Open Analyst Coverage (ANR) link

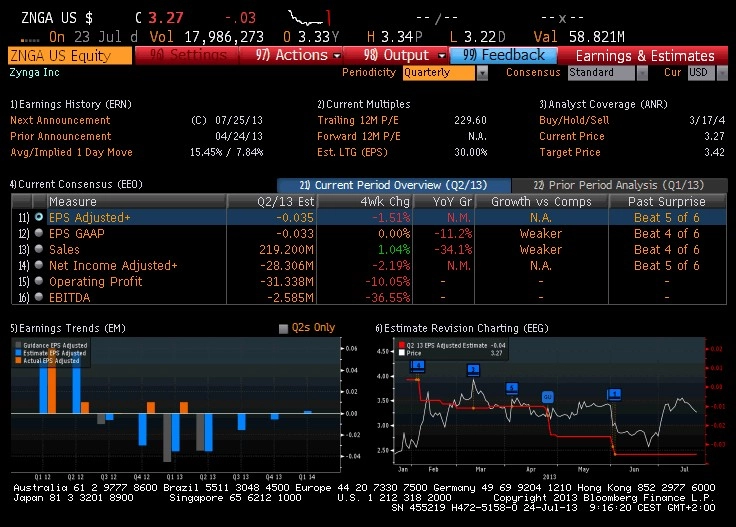pos(604,104)
